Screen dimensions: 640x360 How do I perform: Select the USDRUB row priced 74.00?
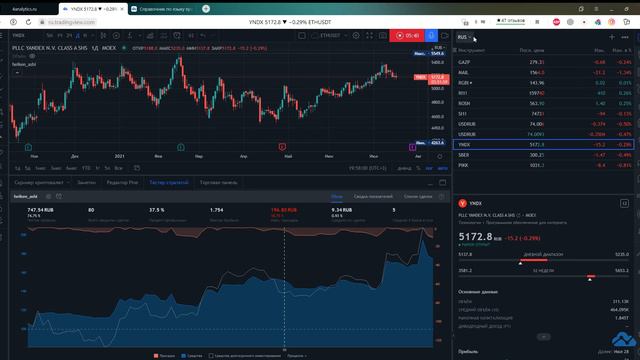[x=544, y=124]
